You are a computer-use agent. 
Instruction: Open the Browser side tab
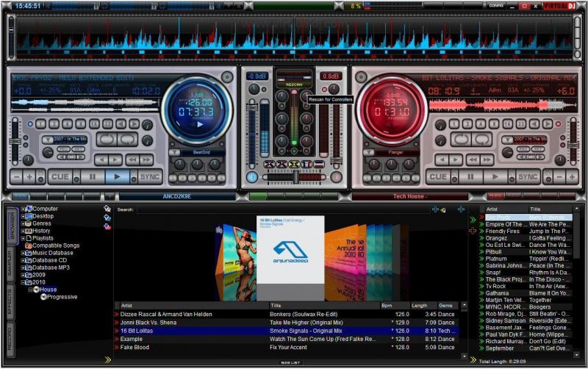click(x=12, y=224)
